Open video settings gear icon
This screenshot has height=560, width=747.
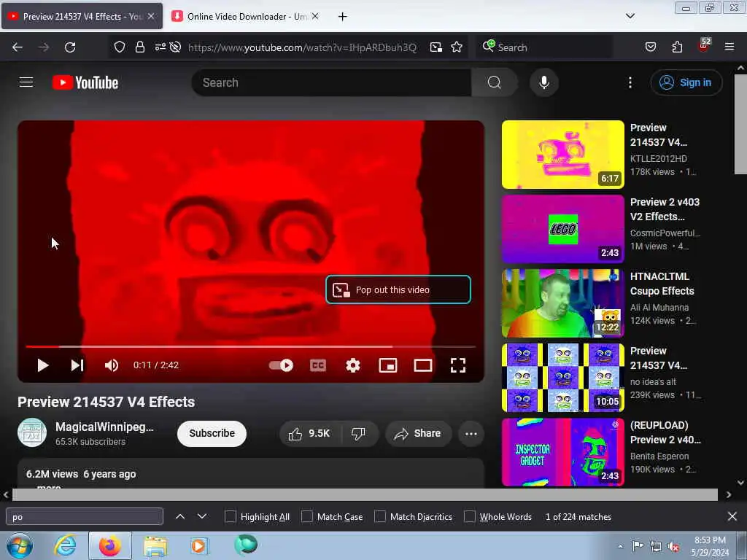(x=353, y=365)
